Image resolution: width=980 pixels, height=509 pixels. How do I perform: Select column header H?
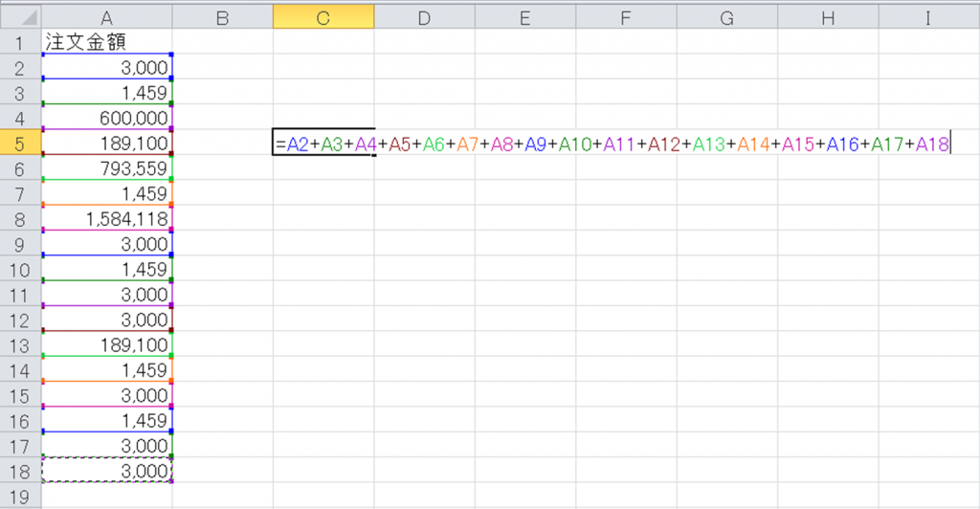(x=828, y=16)
